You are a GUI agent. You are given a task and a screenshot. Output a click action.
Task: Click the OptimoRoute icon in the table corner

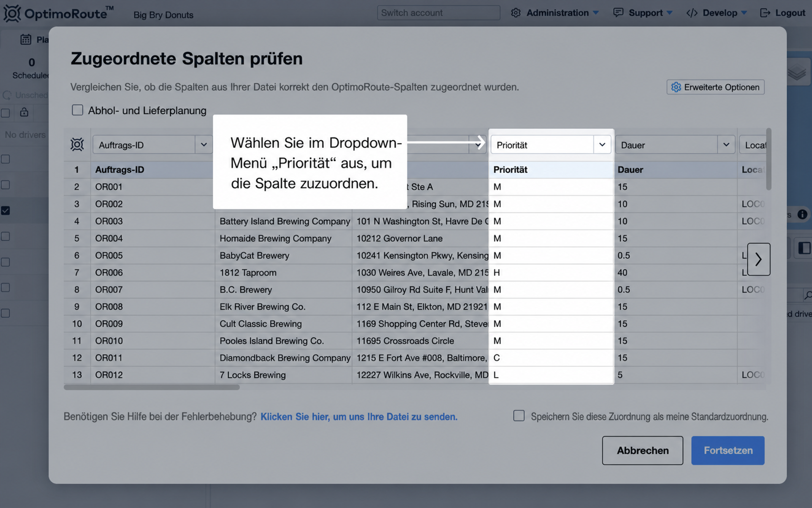(x=77, y=145)
